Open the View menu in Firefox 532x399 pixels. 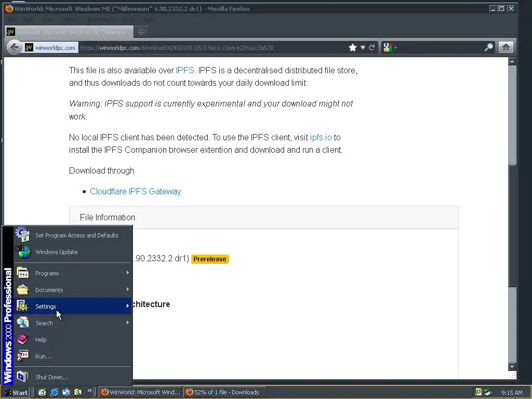tap(48, 19)
